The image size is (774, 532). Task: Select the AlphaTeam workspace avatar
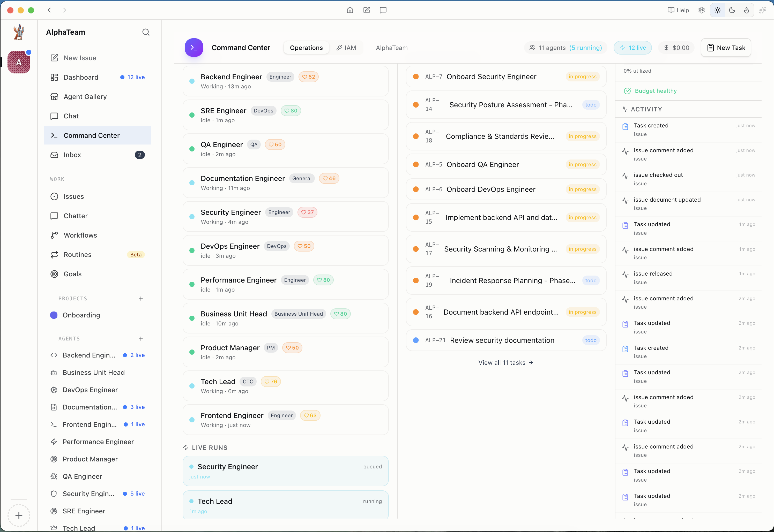[x=19, y=62]
